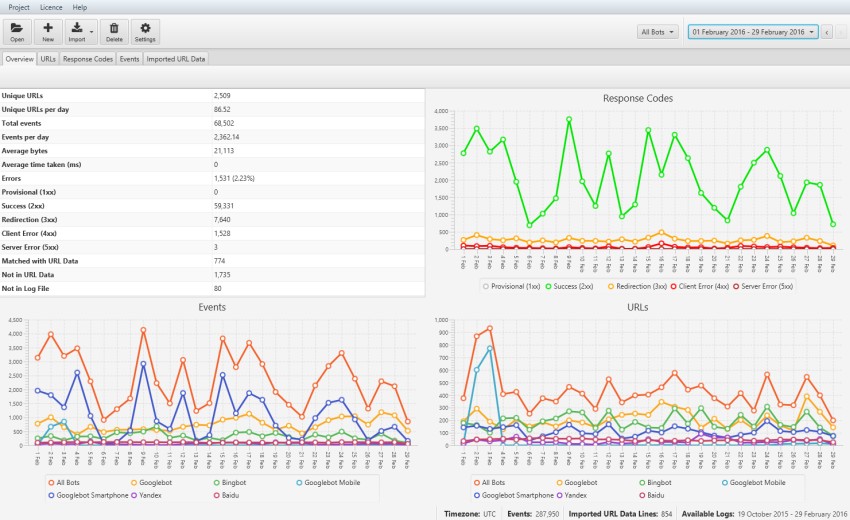
Task: Switch to the Response Codes tab
Action: click(x=88, y=59)
